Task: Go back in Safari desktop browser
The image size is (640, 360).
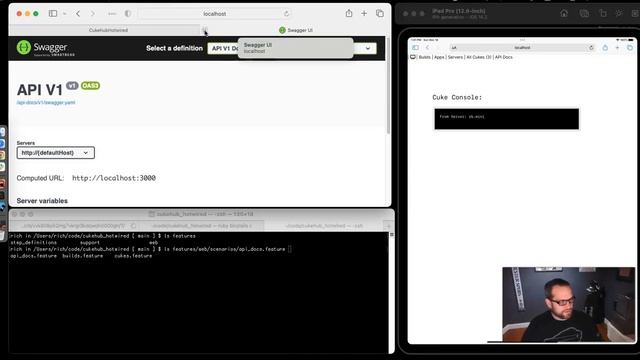Action: (x=78, y=13)
